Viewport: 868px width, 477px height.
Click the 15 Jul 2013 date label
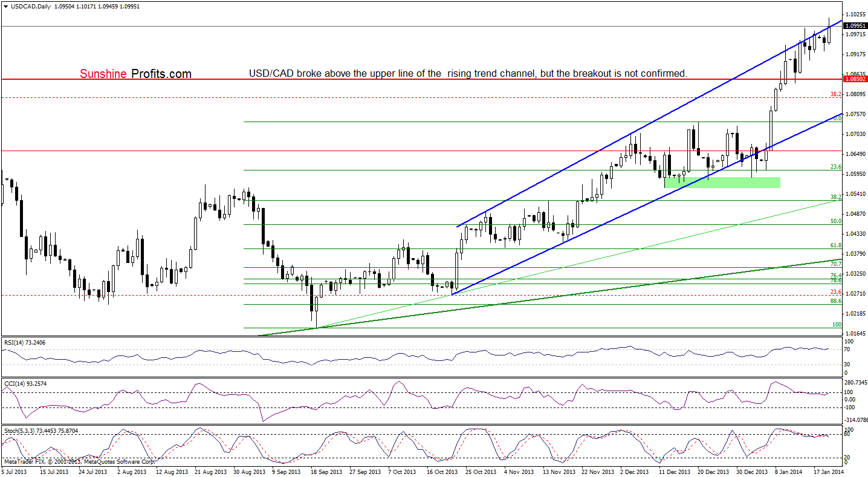click(x=55, y=472)
